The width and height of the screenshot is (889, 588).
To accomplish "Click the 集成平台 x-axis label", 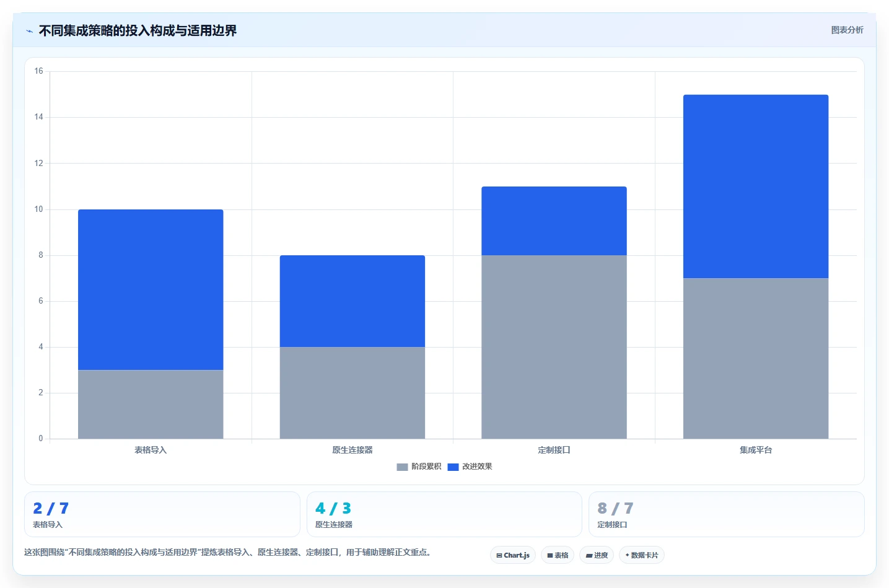I will tap(756, 450).
